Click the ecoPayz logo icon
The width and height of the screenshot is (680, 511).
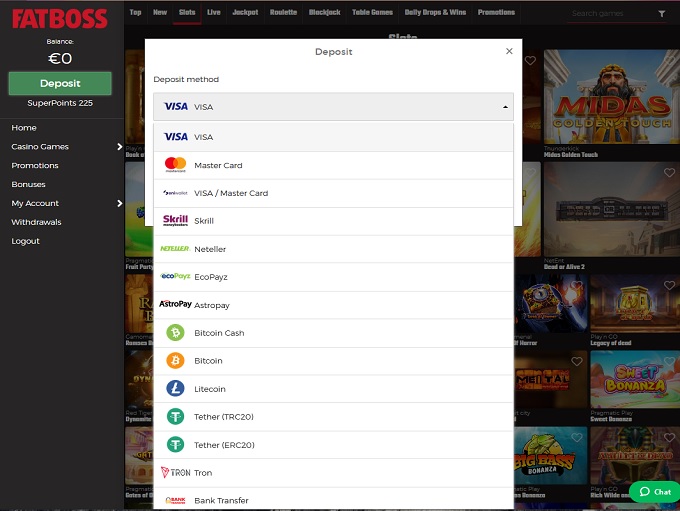[x=175, y=276]
